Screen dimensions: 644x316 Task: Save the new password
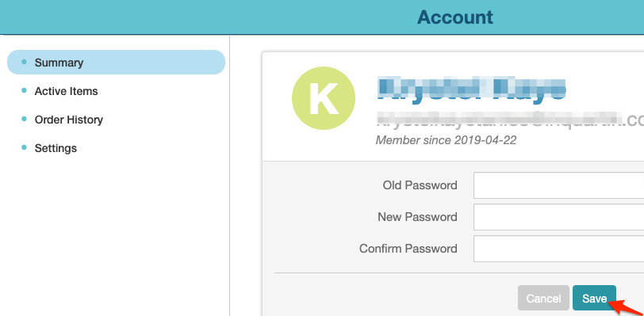(594, 299)
